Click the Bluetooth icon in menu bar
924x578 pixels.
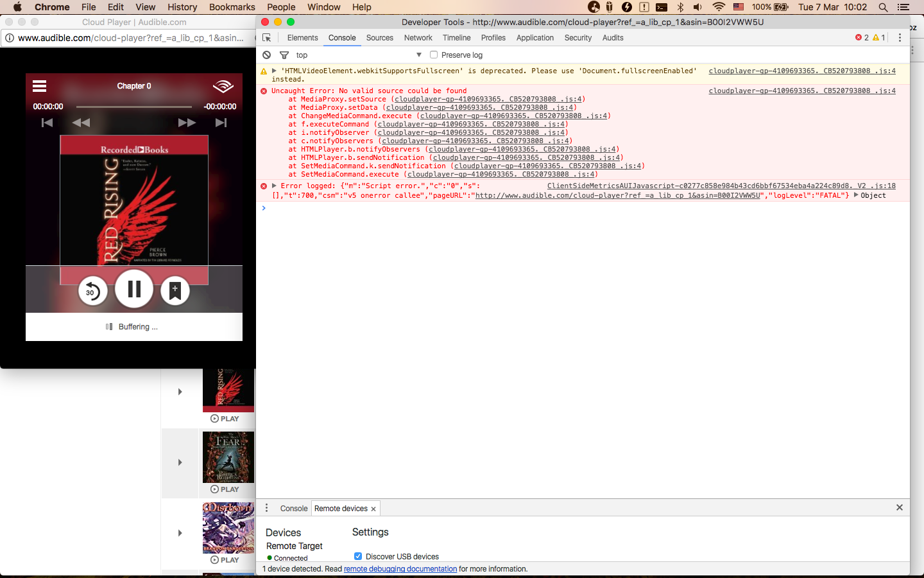point(680,7)
